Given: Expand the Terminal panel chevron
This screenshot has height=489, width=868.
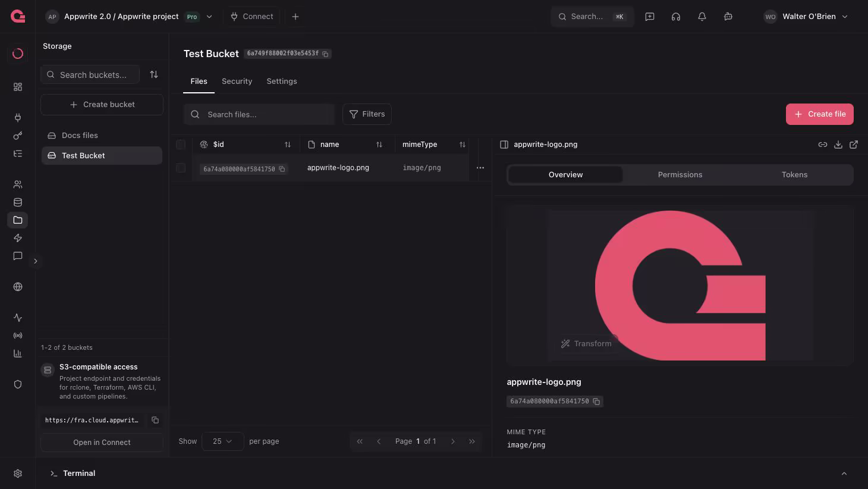Looking at the screenshot, I should pos(844,474).
